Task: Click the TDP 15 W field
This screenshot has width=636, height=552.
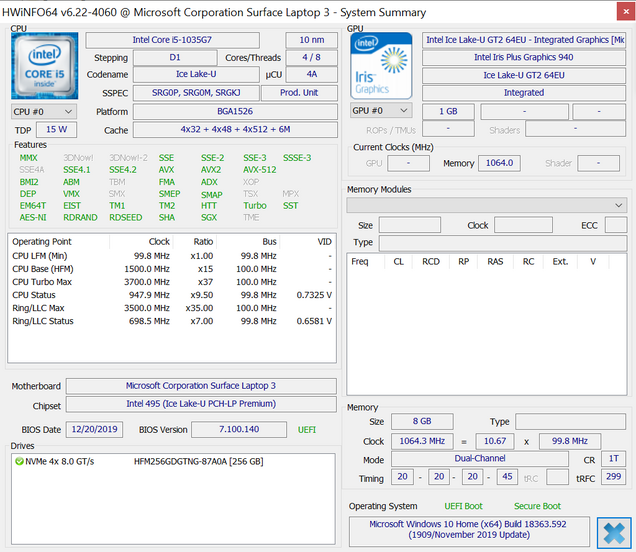Action: [x=54, y=130]
